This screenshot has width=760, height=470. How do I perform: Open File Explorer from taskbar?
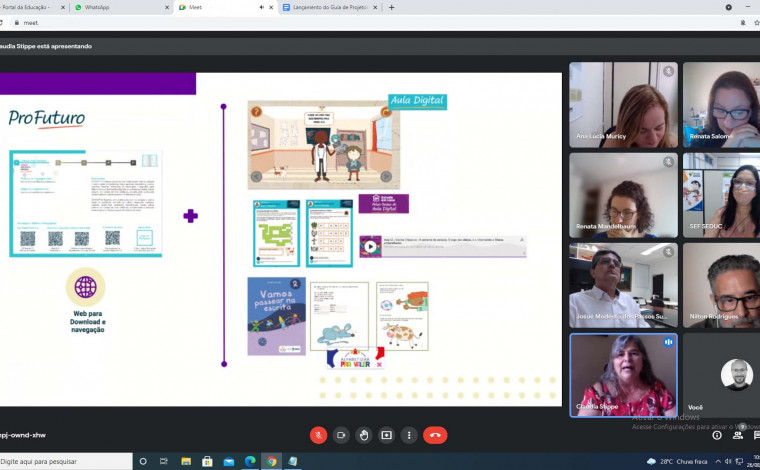[186, 461]
